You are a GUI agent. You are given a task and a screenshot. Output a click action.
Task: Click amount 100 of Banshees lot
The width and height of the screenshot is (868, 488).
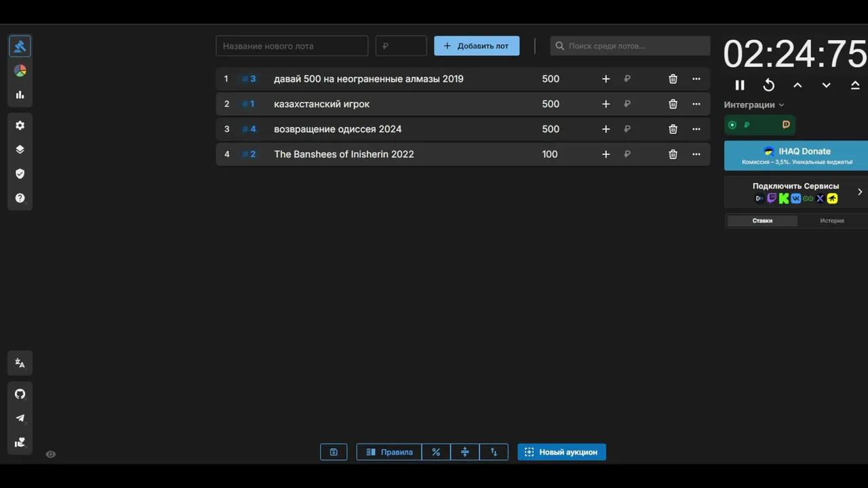[x=550, y=154]
